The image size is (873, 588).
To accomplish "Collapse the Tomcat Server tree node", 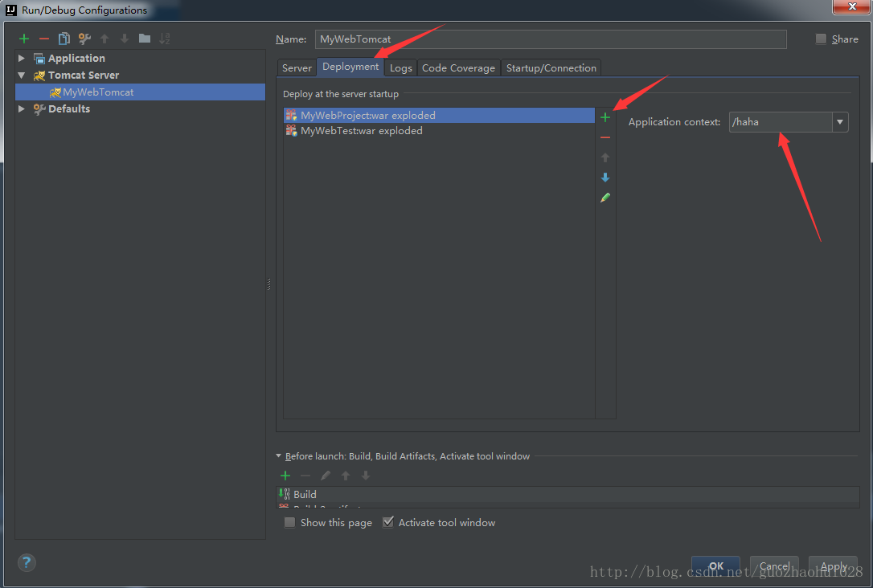I will pos(21,75).
